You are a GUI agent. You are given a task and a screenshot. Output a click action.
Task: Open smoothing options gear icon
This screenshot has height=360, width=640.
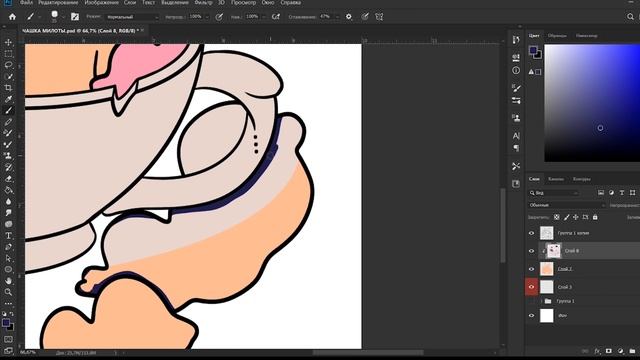[x=349, y=17]
